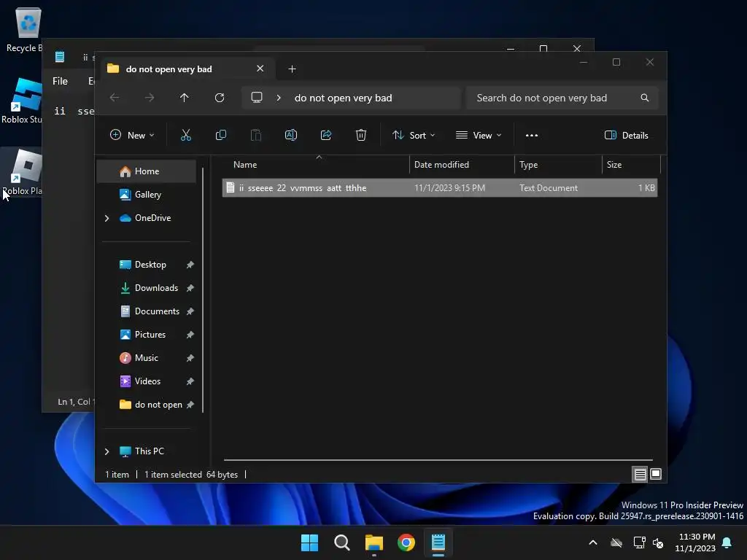Click the PC icon in address bar
747x560 pixels.
tap(257, 98)
